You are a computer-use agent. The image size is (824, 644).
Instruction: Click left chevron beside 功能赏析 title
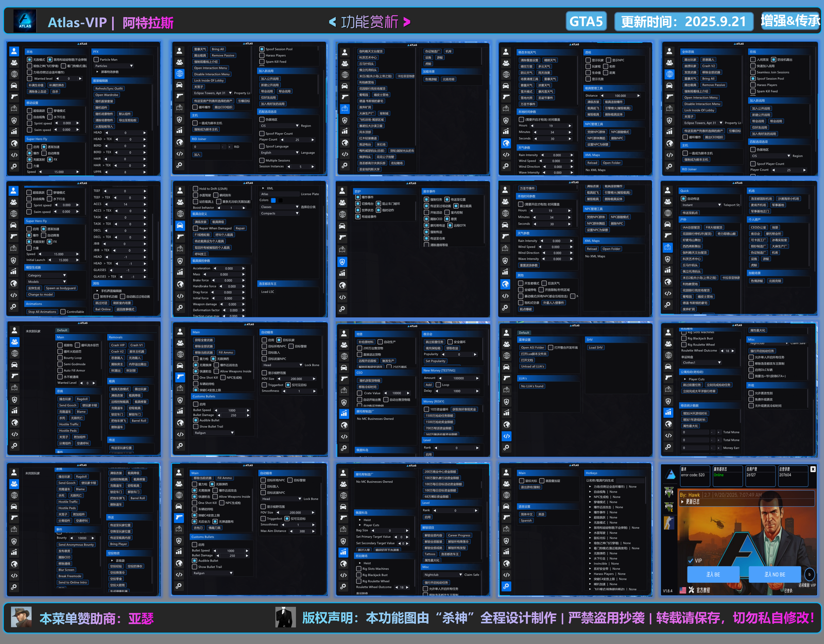pos(332,22)
